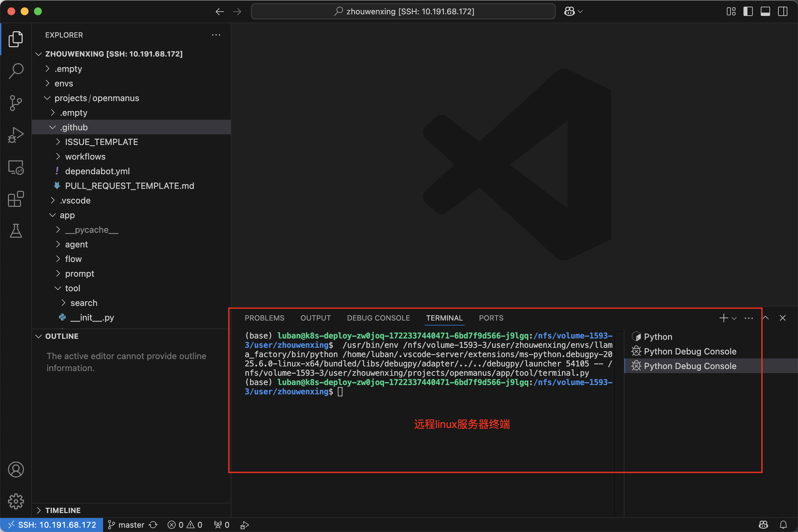This screenshot has height=532, width=798.
Task: Select the TERMINAL tab
Action: tap(444, 318)
